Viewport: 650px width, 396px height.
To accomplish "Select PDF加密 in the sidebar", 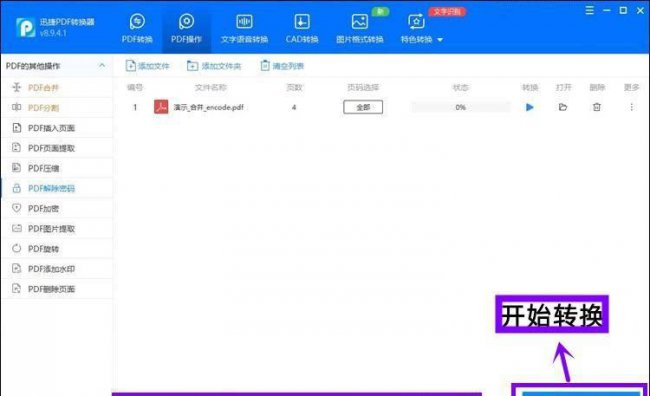I will click(x=57, y=208).
